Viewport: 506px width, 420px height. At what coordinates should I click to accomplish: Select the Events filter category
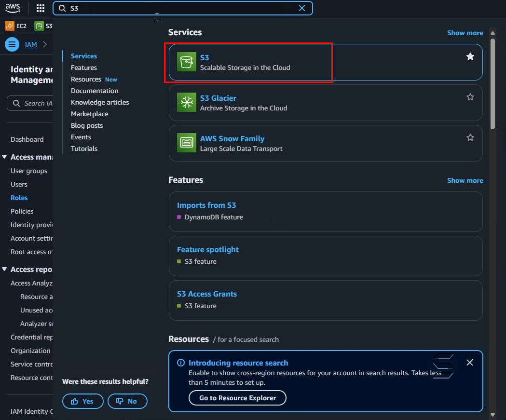click(81, 137)
